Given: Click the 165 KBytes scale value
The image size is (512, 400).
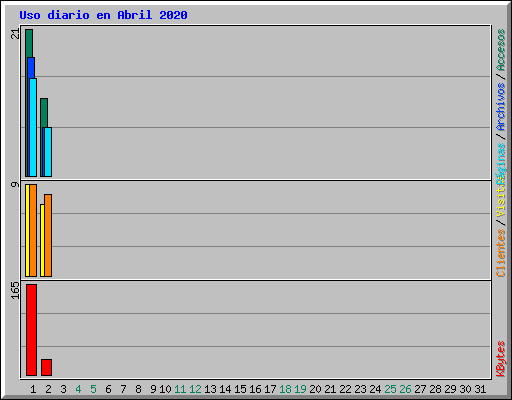Looking at the screenshot, I should [x=15, y=290].
